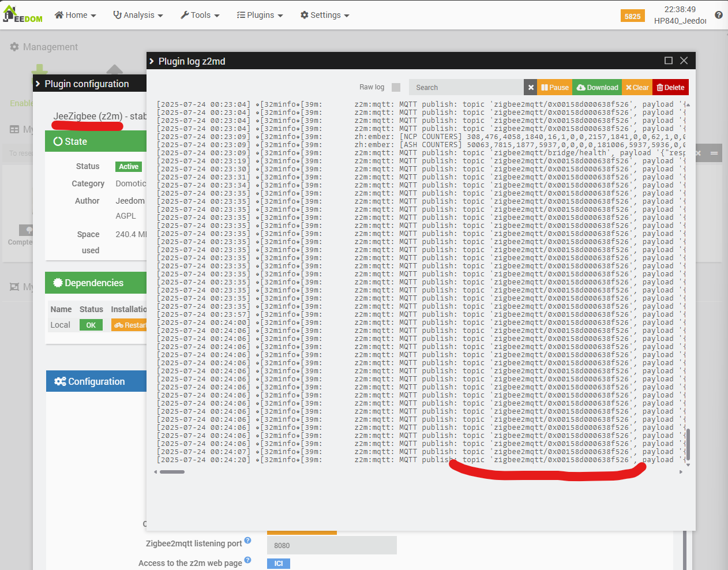Download the z2md log file

[597, 88]
